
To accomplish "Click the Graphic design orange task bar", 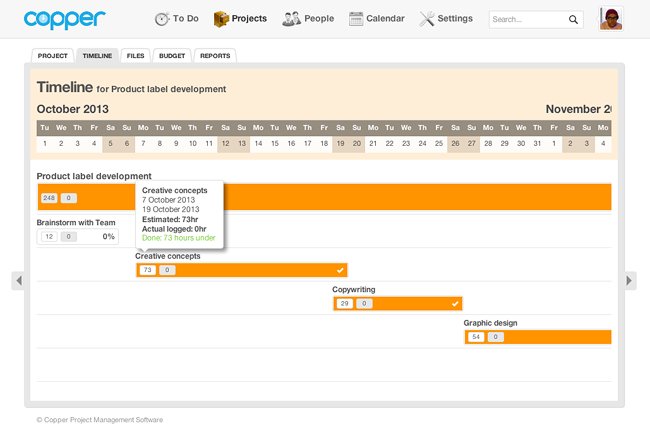I will coord(538,337).
